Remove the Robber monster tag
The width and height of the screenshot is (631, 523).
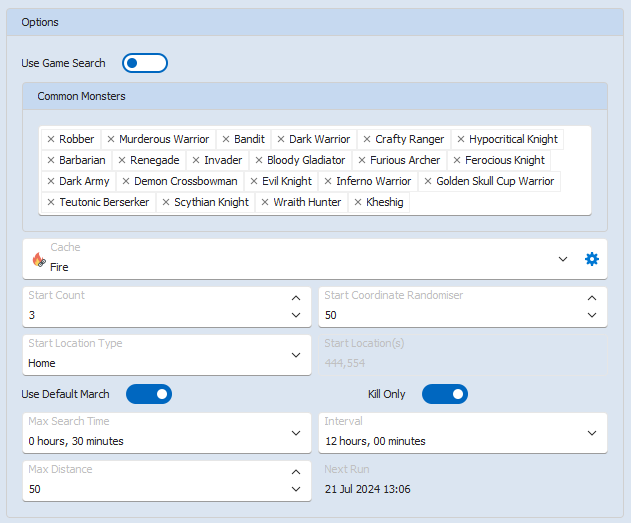coord(51,139)
